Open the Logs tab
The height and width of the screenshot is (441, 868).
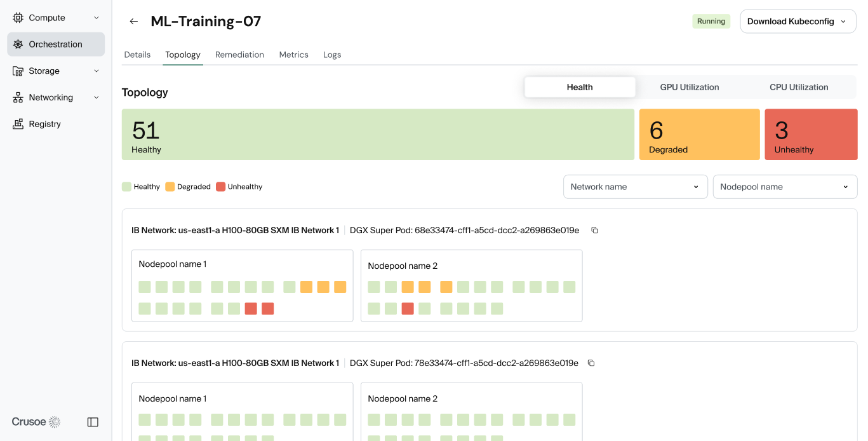[332, 55]
